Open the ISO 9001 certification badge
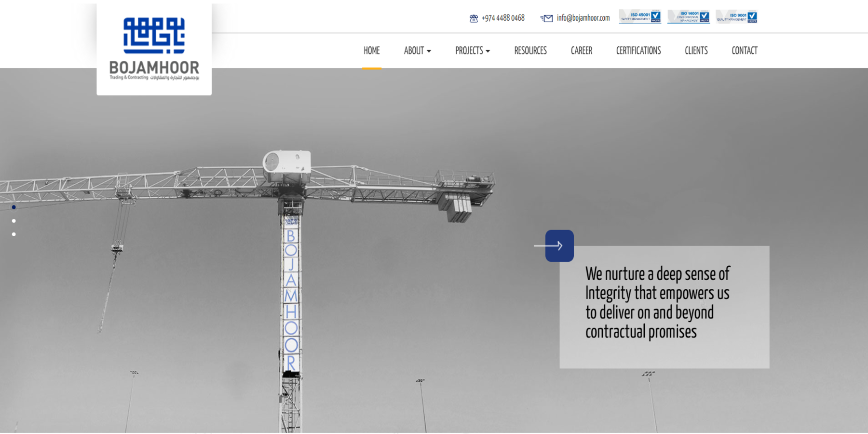 click(736, 16)
